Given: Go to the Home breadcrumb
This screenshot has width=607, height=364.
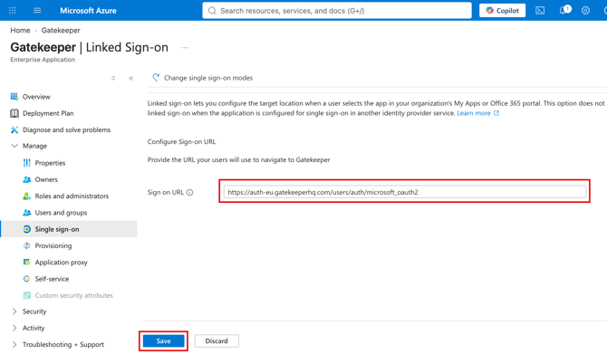Looking at the screenshot, I should coord(20,30).
